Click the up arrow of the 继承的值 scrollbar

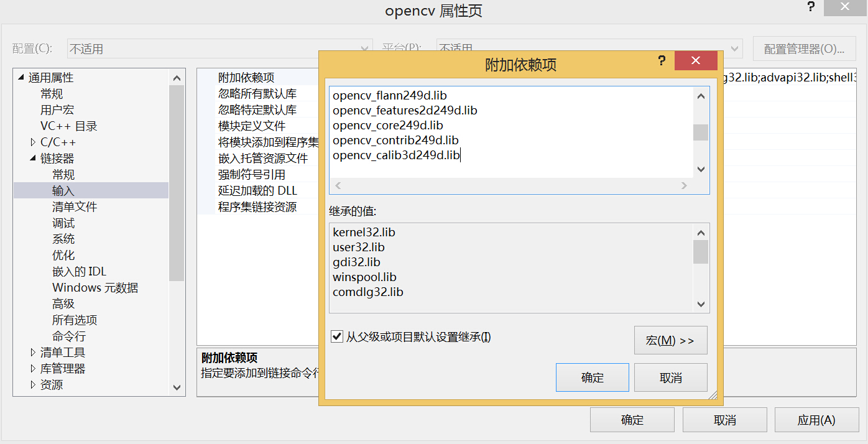coord(701,233)
